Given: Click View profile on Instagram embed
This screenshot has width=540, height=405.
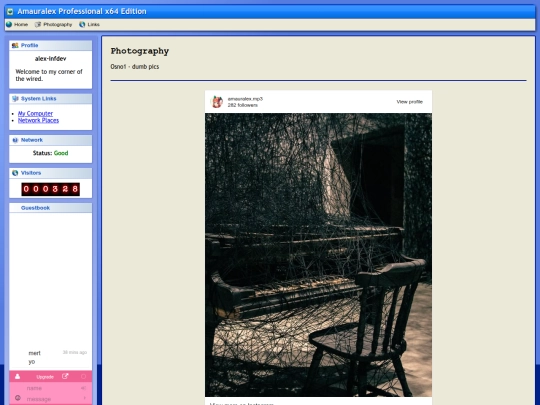Looking at the screenshot, I should click(x=409, y=102).
